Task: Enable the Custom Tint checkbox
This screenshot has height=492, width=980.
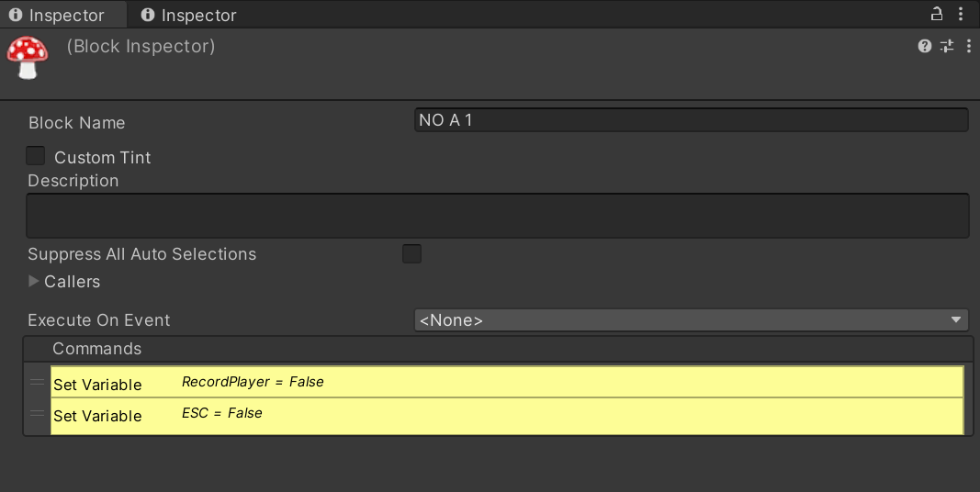Action: [36, 156]
